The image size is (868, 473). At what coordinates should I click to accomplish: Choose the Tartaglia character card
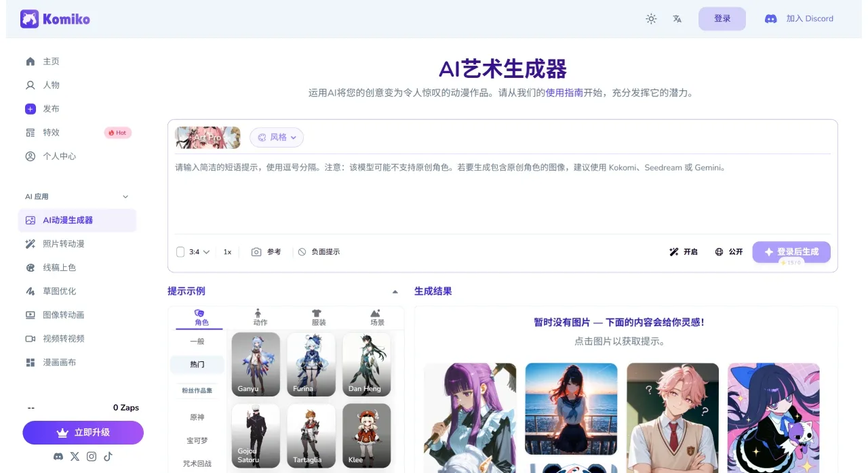[x=311, y=436]
